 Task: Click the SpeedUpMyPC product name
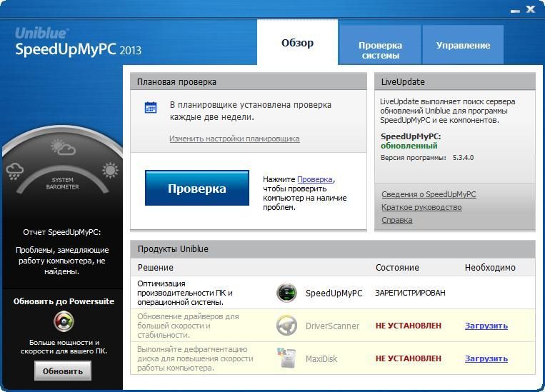[334, 293]
